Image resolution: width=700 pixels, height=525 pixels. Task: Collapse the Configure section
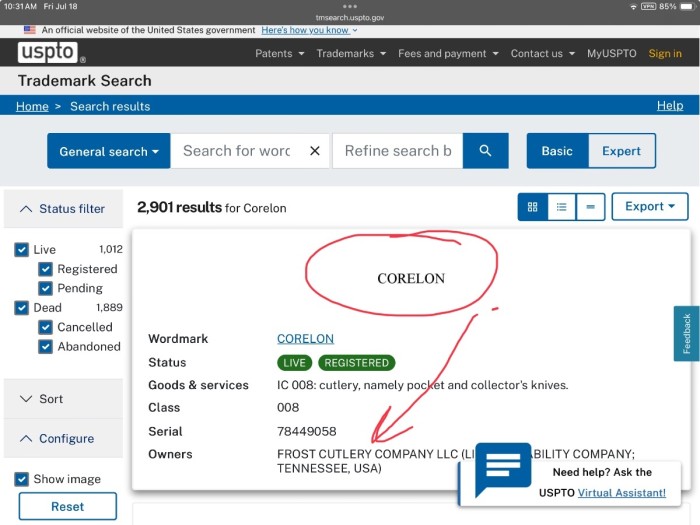(x=63, y=438)
